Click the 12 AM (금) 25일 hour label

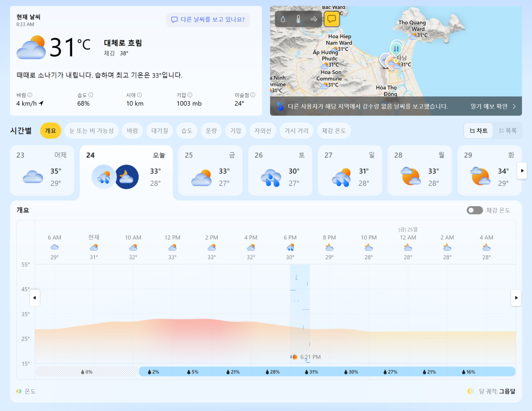click(x=408, y=238)
